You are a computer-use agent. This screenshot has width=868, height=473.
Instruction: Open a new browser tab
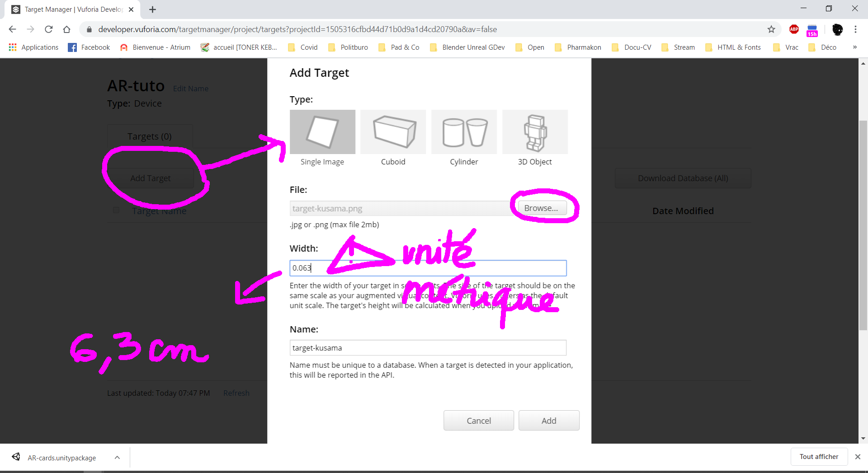[x=153, y=9]
